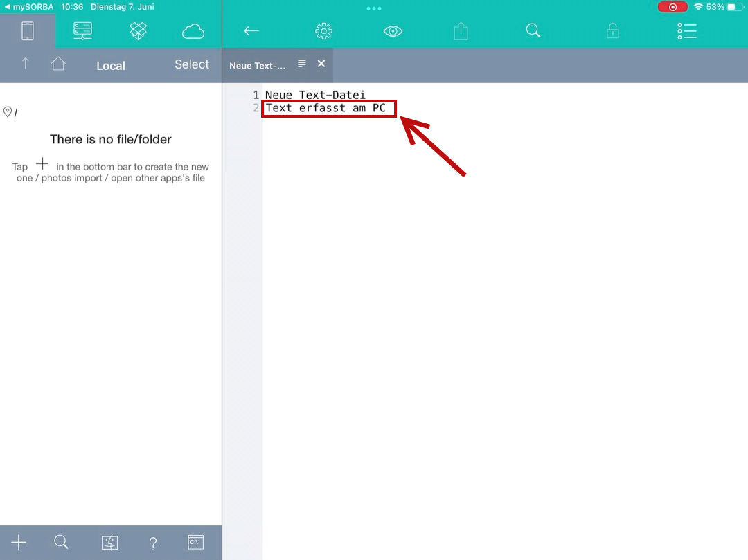Open the server connections icon
Screen dimensions: 748x560
(83, 31)
